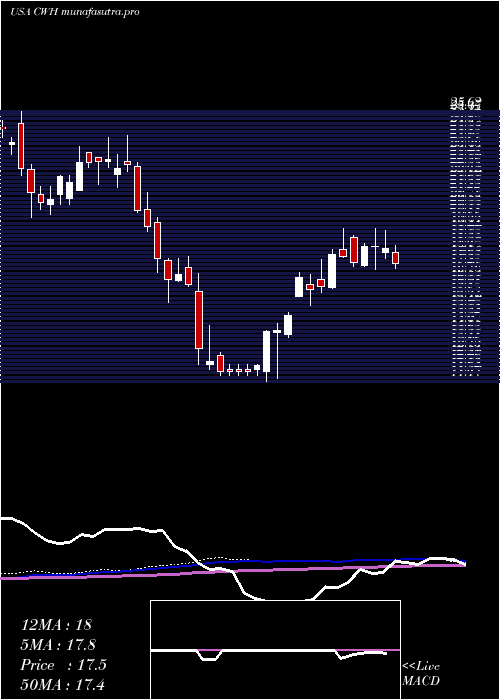This screenshot has width=500, height=700.
Task: Click the Price : 17.5 label
Action: pos(63,665)
